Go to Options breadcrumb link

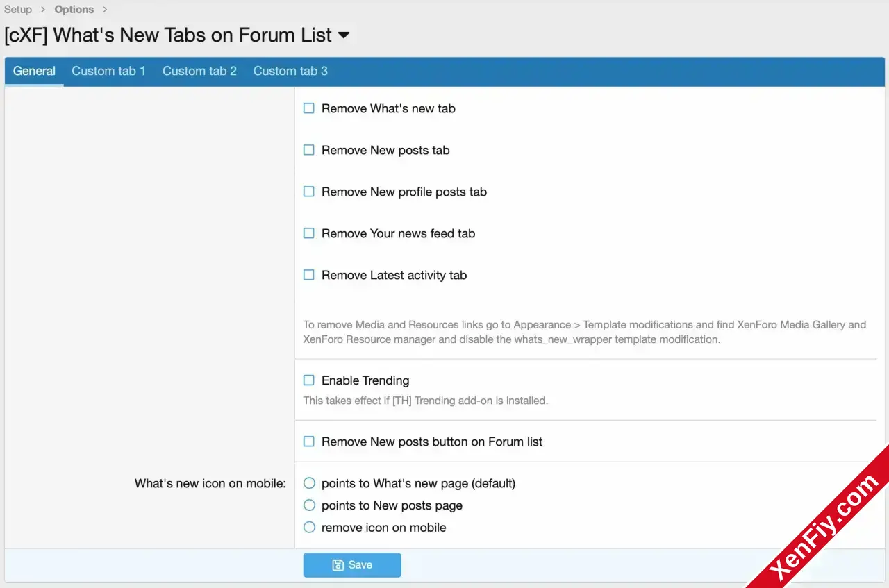click(x=74, y=10)
